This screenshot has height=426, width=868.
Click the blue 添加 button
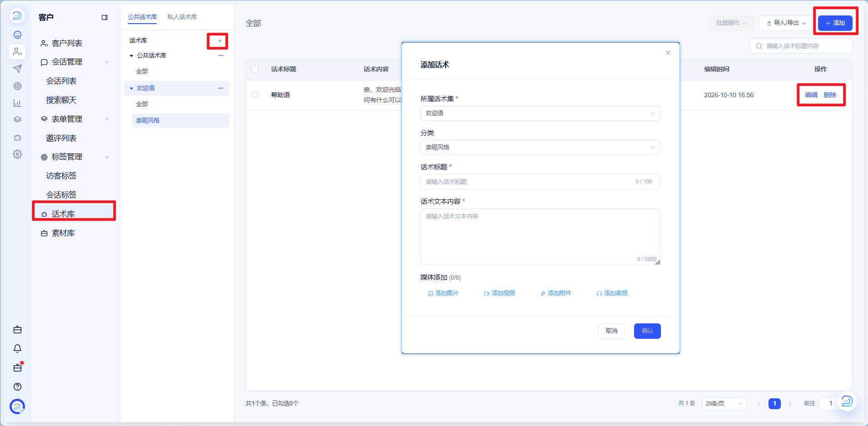coord(835,23)
